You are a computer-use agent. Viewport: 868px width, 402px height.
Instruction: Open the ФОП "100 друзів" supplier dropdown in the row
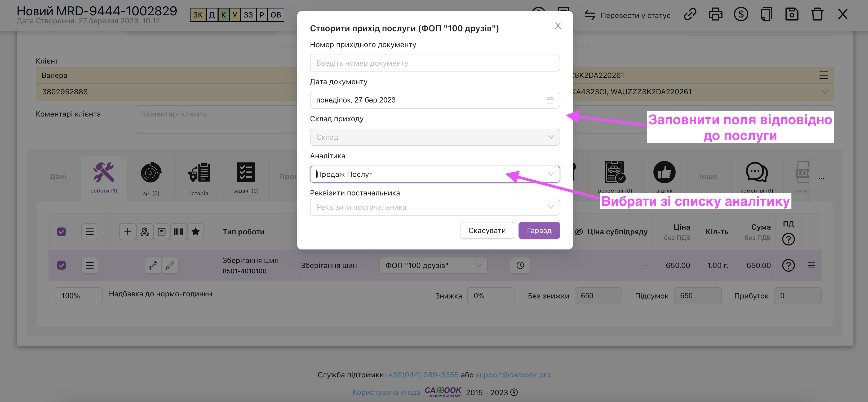(433, 265)
